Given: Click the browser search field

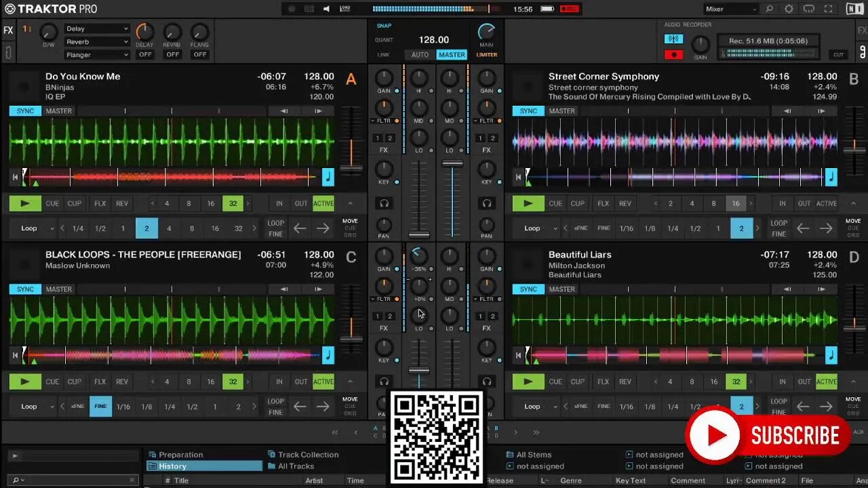Looking at the screenshot, I should point(75,481).
